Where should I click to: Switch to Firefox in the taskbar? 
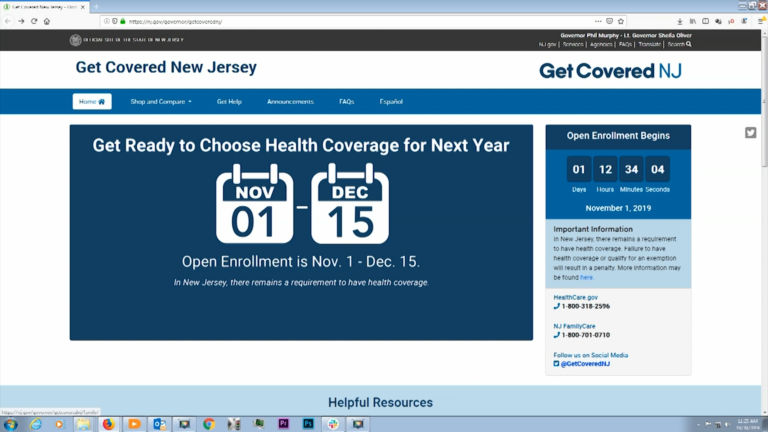click(108, 424)
